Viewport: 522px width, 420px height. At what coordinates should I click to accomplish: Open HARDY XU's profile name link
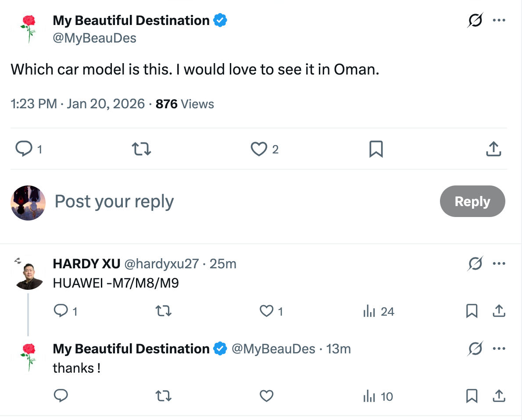tap(86, 263)
